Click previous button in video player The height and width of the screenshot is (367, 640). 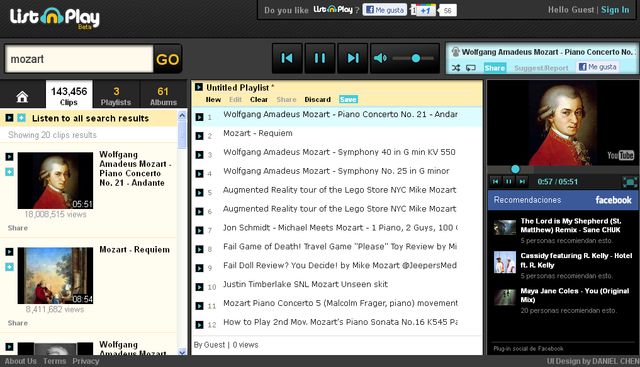point(496,182)
